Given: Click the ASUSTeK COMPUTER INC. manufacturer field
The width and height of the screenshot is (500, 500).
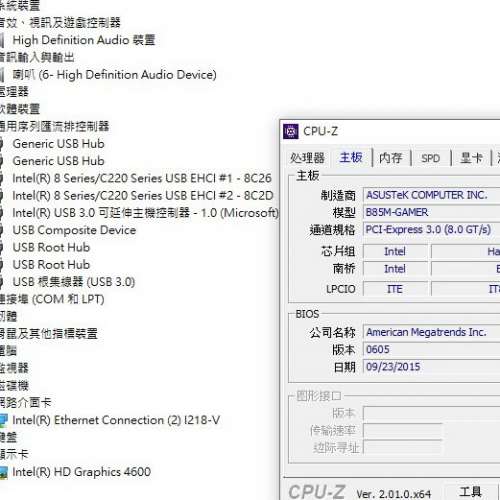Looking at the screenshot, I should click(x=431, y=195).
